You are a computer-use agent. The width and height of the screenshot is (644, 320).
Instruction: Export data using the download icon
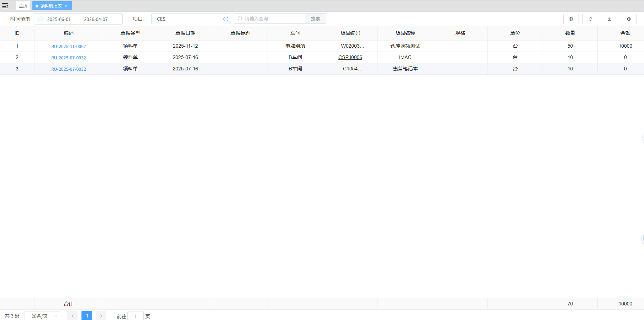tap(609, 19)
